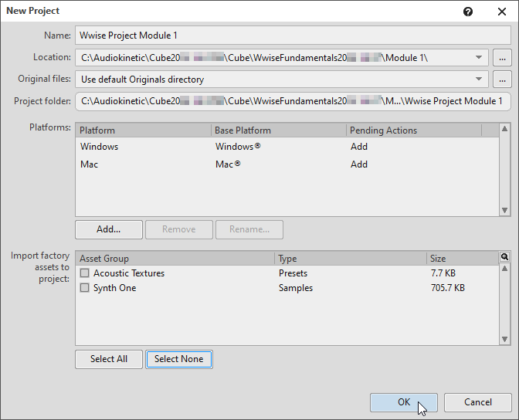Click the Mac base platform cell
The width and height of the screenshot is (519, 420).
point(228,164)
